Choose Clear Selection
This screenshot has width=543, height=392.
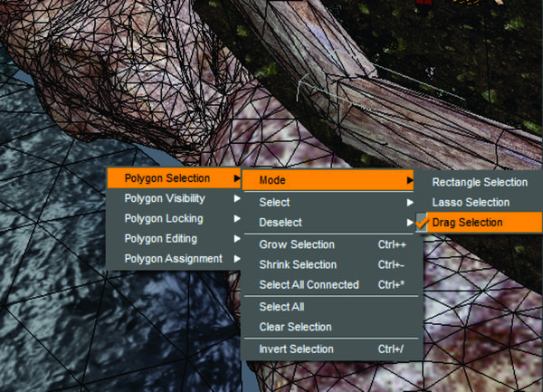coord(331,327)
